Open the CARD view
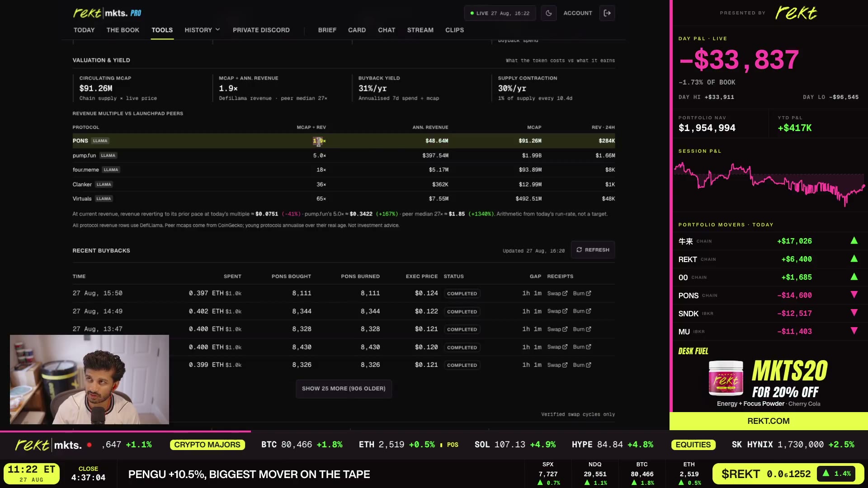 [357, 30]
